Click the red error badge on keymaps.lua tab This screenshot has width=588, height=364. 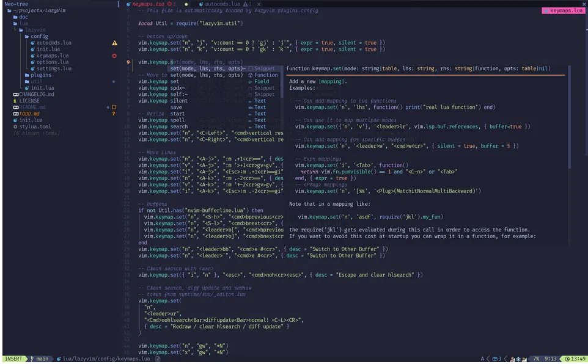[169, 4]
